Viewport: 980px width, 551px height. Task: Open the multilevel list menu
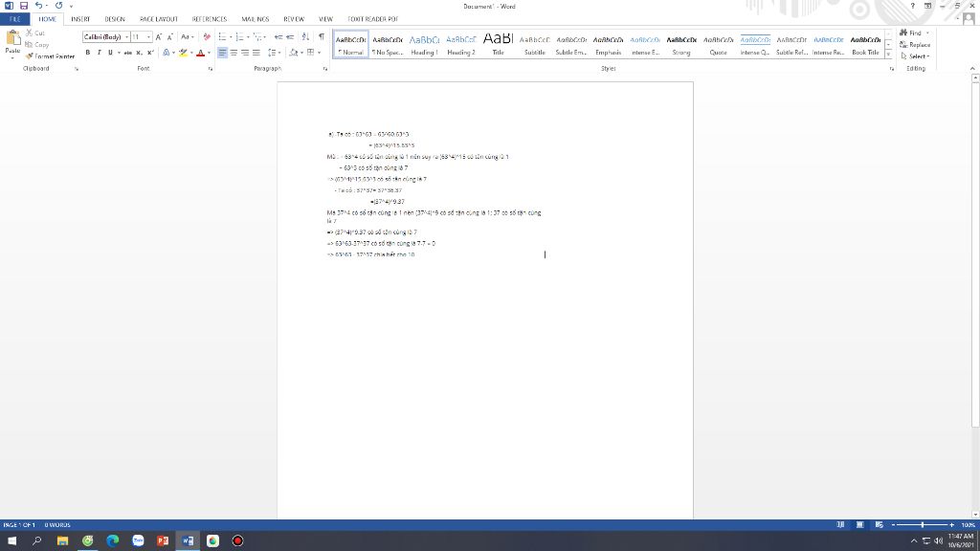pos(258,37)
